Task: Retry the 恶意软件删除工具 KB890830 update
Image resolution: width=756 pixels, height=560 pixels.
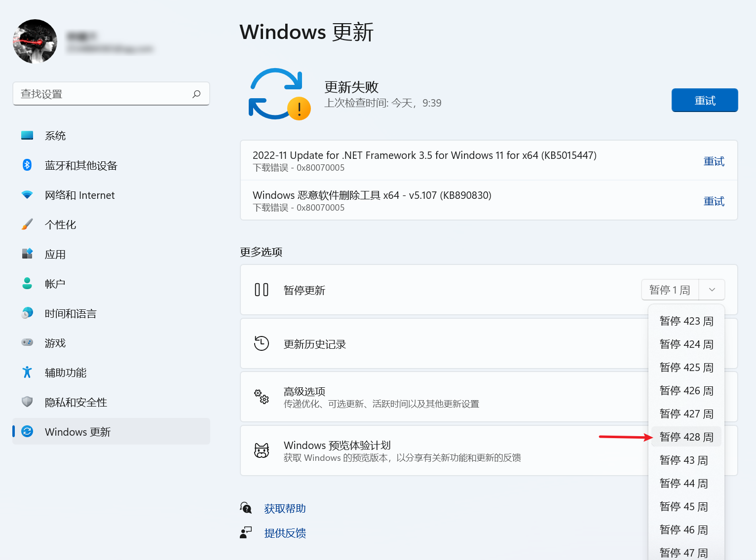Action: tap(714, 201)
